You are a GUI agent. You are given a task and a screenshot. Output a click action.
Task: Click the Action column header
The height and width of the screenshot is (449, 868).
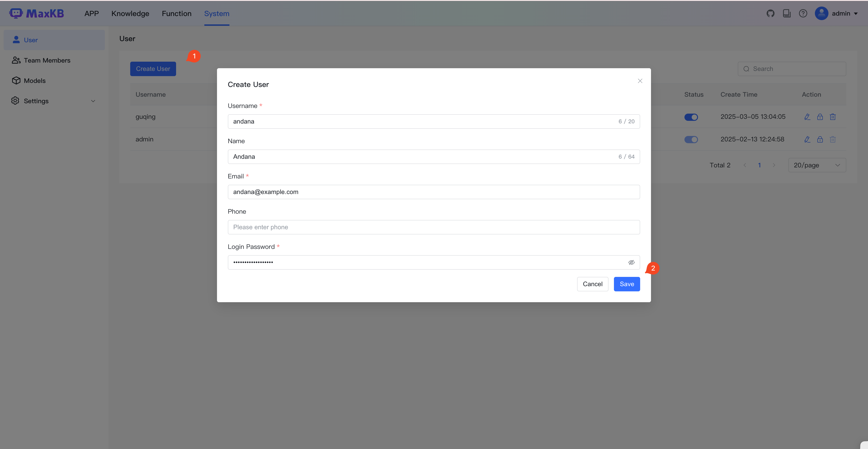click(x=811, y=95)
